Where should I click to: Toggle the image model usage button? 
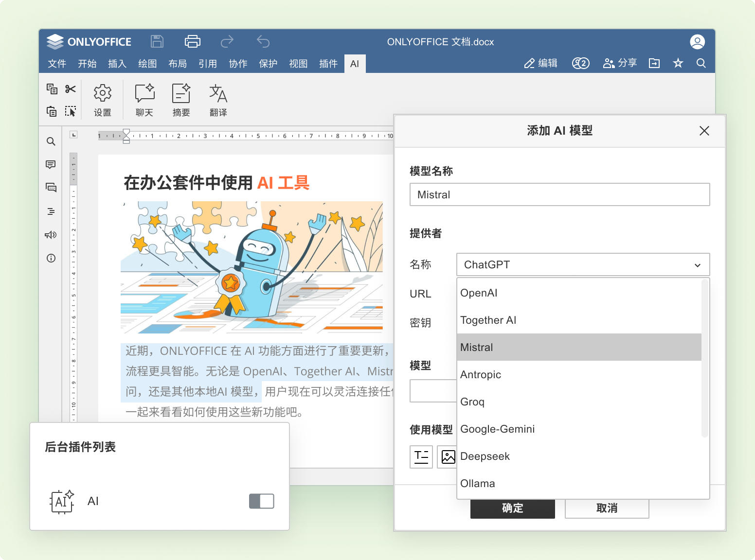tap(448, 456)
